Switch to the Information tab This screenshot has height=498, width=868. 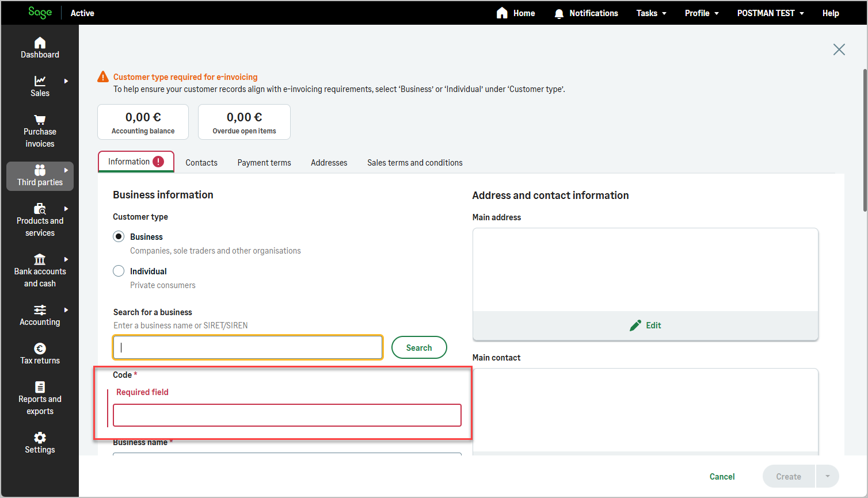click(x=136, y=162)
